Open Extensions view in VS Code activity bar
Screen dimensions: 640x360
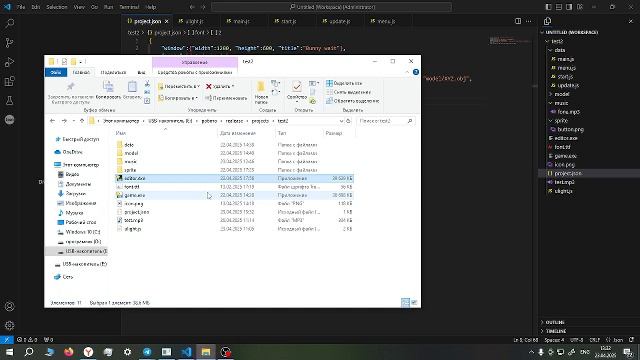click(9, 81)
